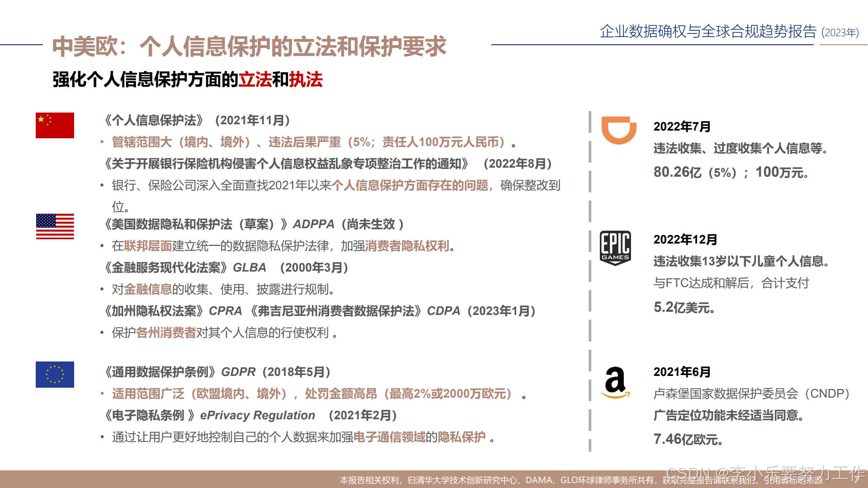The width and height of the screenshot is (868, 488).
Task: Click the '2022年7月' date label
Action: pos(682,127)
